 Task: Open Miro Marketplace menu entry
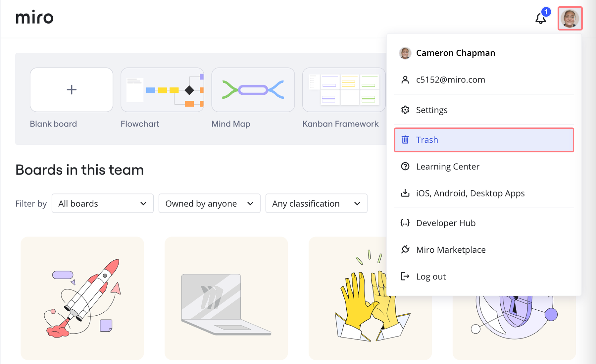tap(484, 249)
